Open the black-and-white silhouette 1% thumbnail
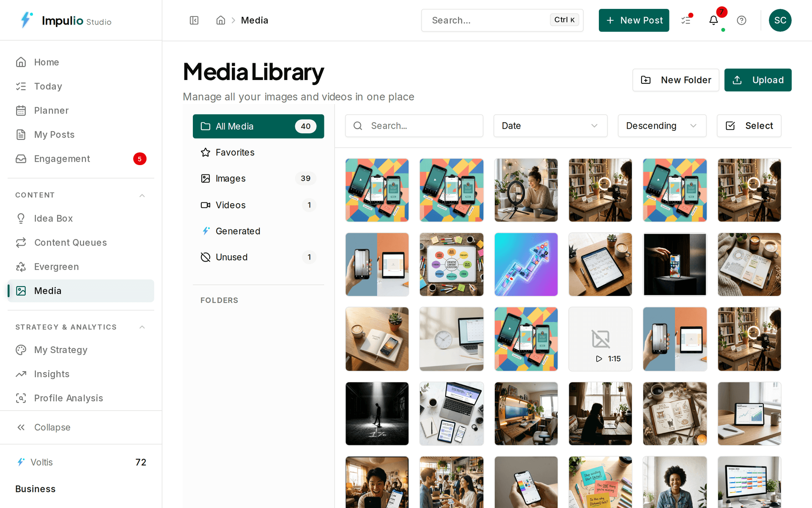The height and width of the screenshot is (508, 812). 377,414
